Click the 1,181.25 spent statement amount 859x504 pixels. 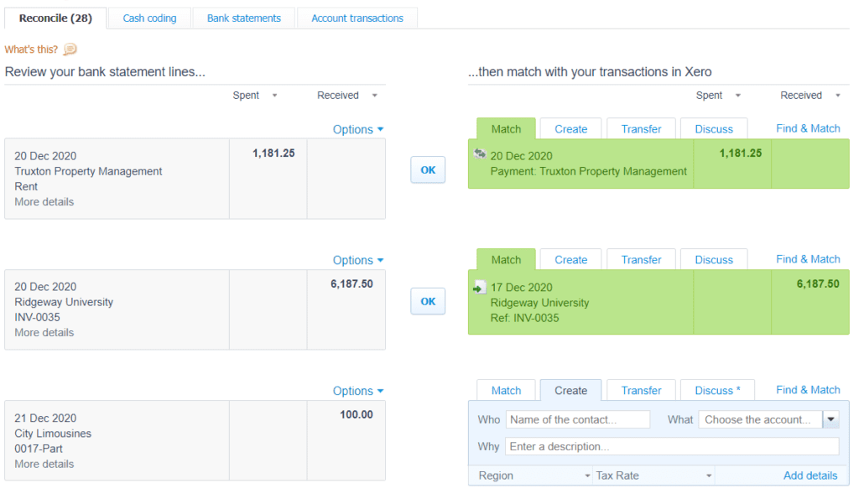(x=273, y=153)
